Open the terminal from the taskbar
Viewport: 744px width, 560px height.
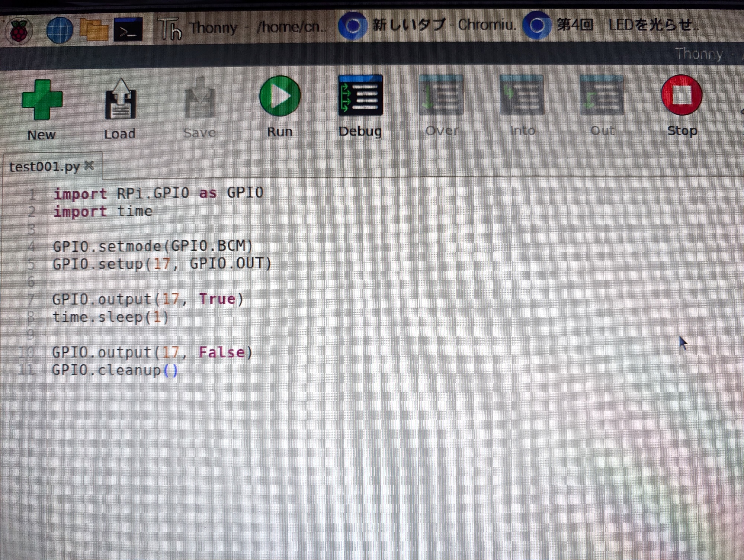click(128, 30)
